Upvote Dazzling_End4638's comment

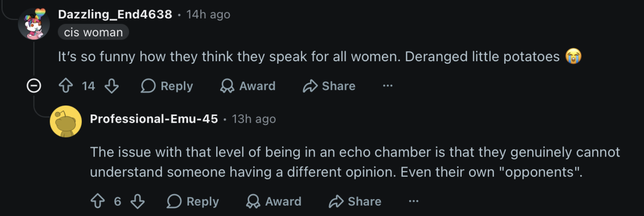pyautogui.click(x=66, y=86)
